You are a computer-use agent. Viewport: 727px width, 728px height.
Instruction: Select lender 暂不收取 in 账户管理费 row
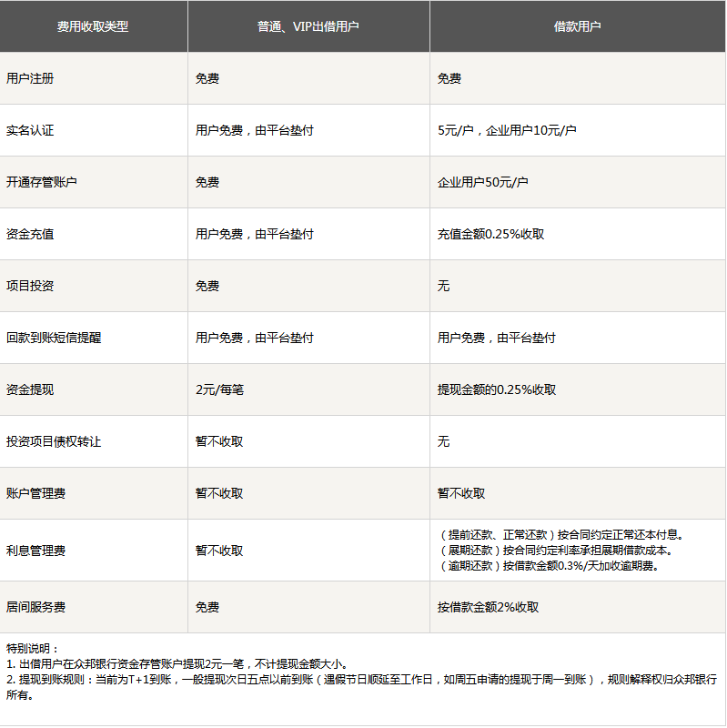click(x=219, y=493)
